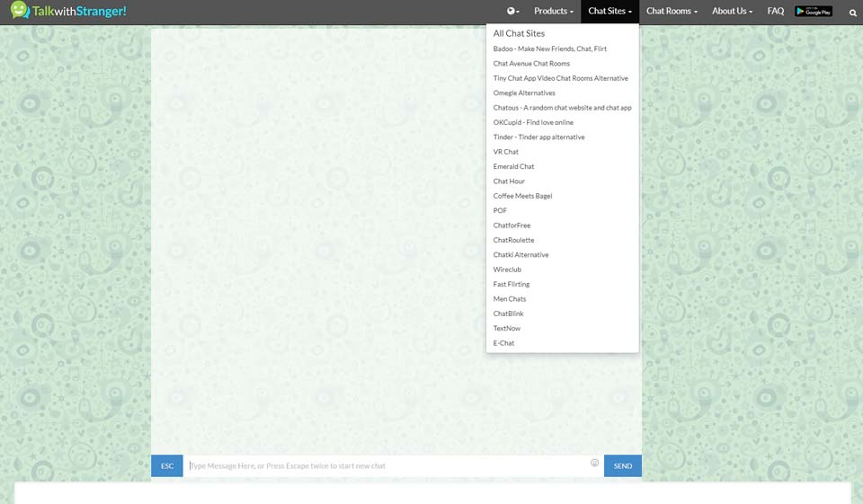Select the E-Chat menu item

coord(503,343)
